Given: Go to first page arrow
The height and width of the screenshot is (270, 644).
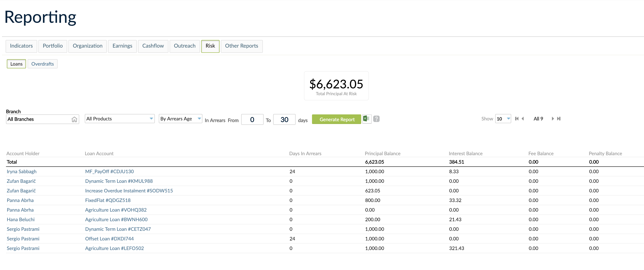Looking at the screenshot, I should tap(516, 119).
